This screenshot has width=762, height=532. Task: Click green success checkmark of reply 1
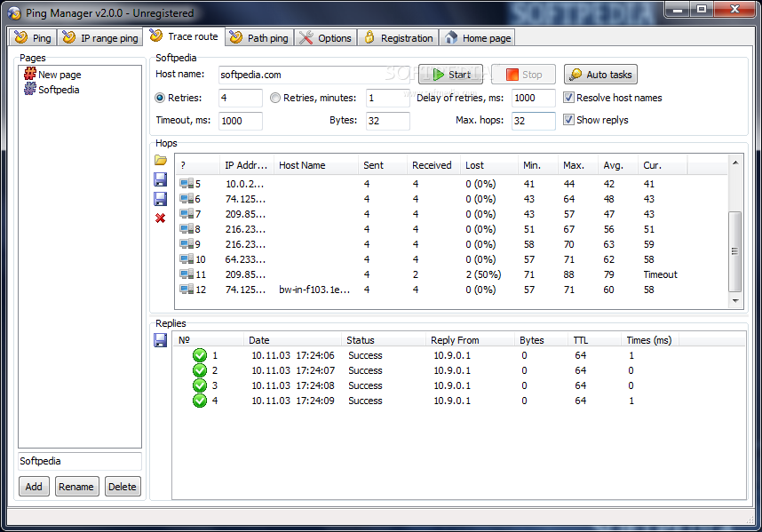point(200,355)
